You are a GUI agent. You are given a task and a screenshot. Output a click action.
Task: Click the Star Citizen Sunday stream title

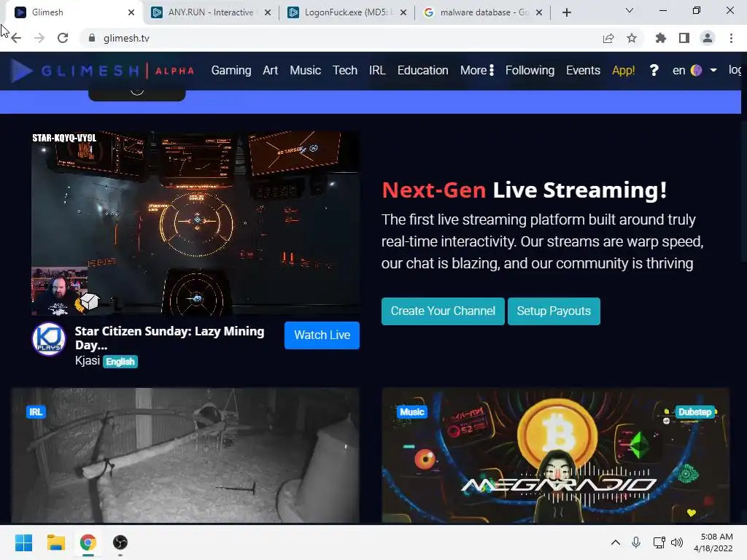pyautogui.click(x=169, y=338)
